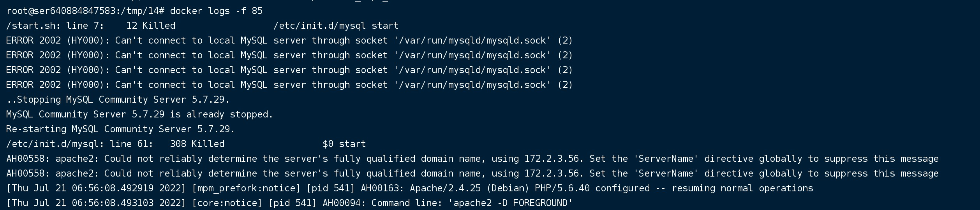Click the '12 Killed' text
The image size is (980, 210).
(151, 26)
